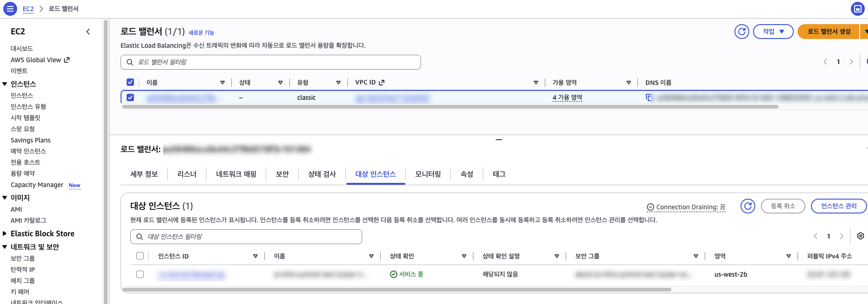Open Savings Plans in sidebar
Viewport: 868px width, 304px height.
[31, 140]
